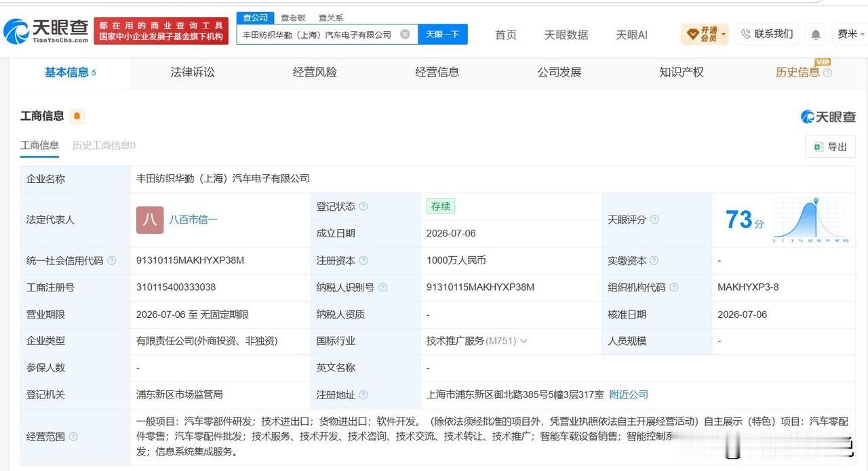868x471 pixels.
Task: Switch to 查公司 search tab
Action: [256, 18]
